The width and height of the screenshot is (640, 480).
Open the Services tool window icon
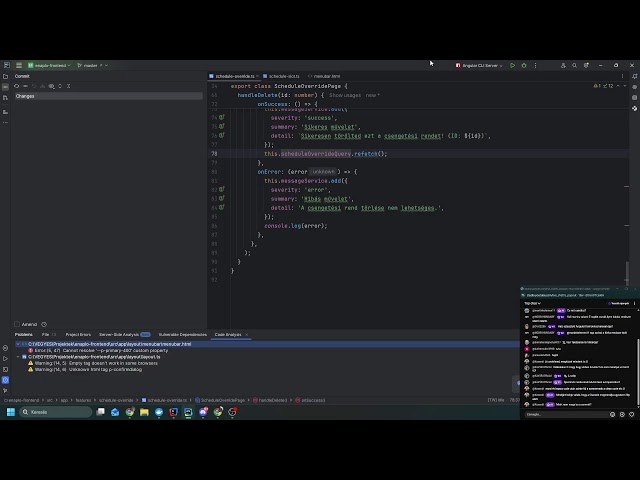5,348
